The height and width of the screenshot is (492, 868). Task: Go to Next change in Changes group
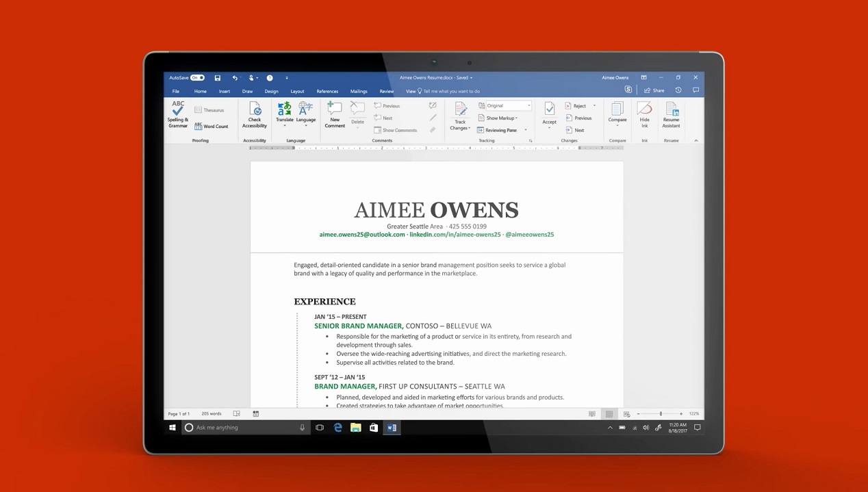(575, 130)
